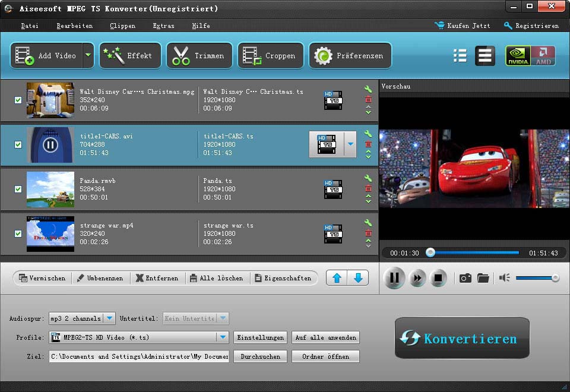The image size is (570, 392).
Task: Click wrench settings icon for Walt Disney row
Action: (x=368, y=89)
